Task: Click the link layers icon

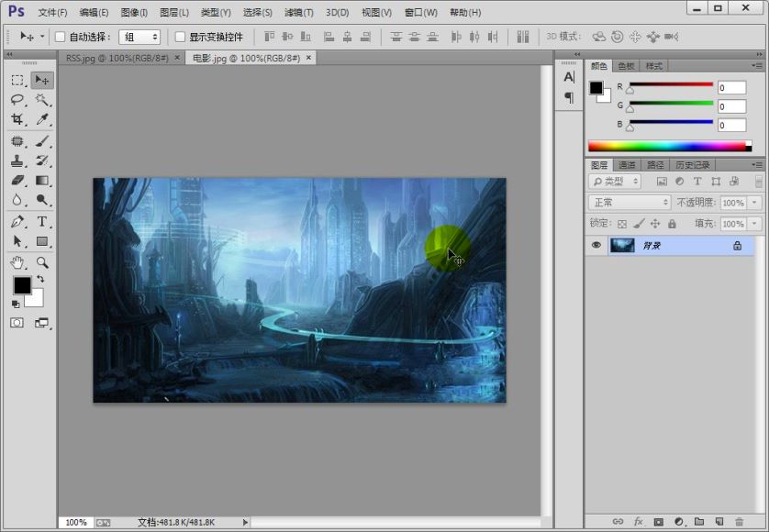Action: pyautogui.click(x=618, y=522)
